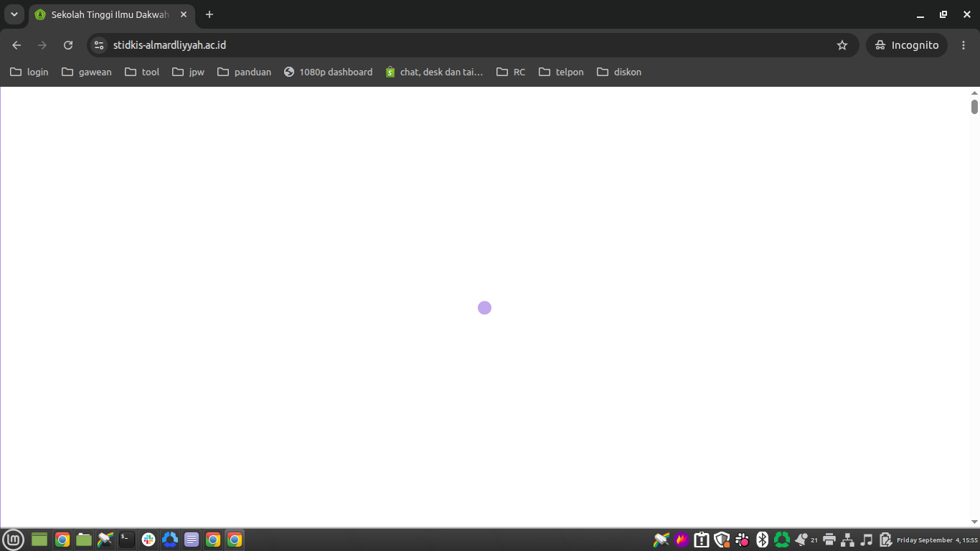
Task: Close the Sekolah Tinggi Ilmu Dakwah tab
Action: (x=184, y=14)
